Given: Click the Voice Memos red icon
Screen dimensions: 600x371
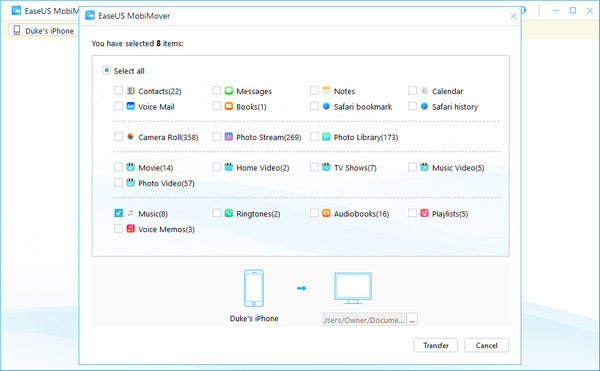Looking at the screenshot, I should coord(130,228).
